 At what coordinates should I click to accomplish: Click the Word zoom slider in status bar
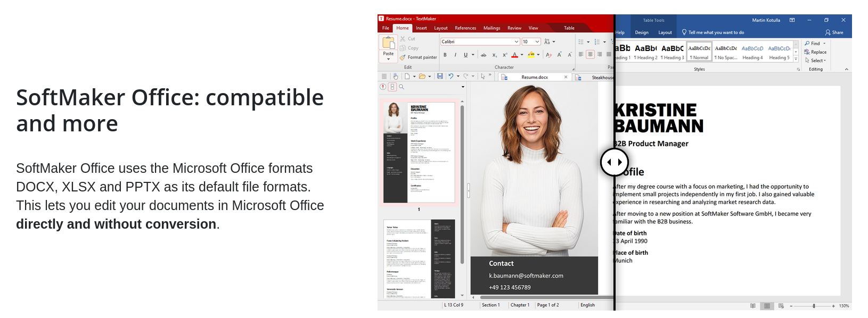(813, 306)
